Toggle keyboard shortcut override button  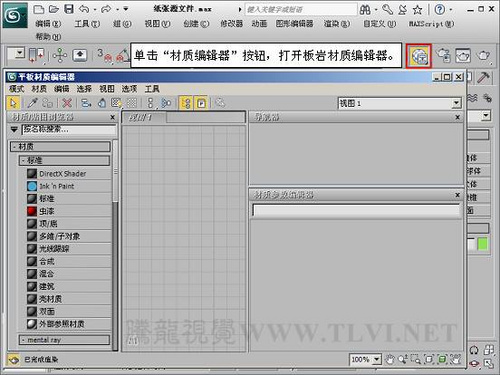pos(79,55)
